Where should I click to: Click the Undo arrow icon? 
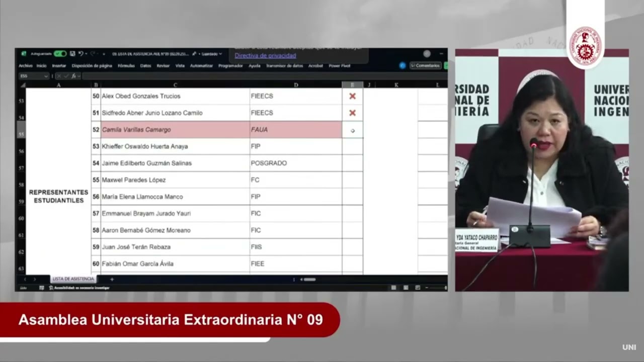pyautogui.click(x=80, y=53)
